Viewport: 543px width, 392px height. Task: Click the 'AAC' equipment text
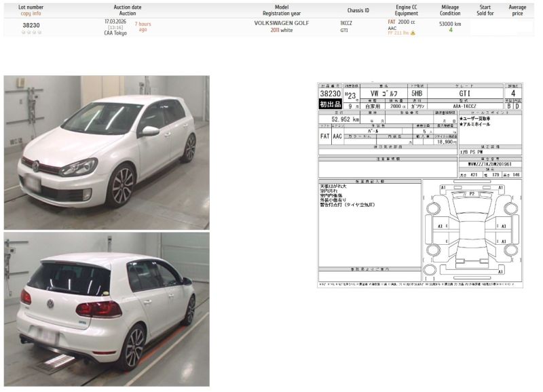(392, 28)
